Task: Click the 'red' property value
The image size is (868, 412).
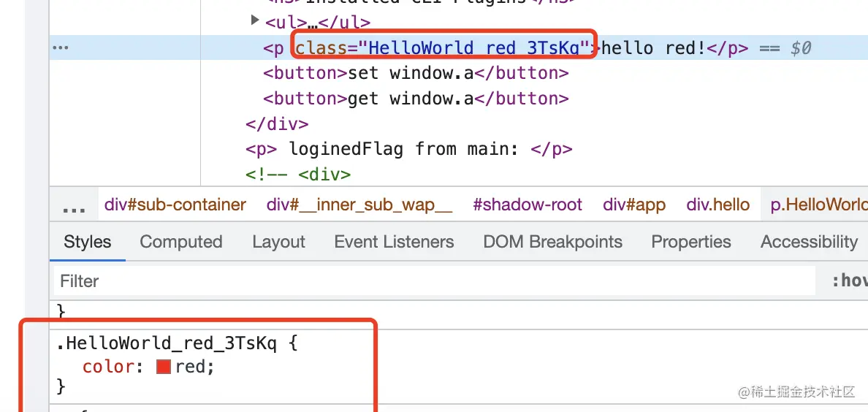Action: click(191, 367)
